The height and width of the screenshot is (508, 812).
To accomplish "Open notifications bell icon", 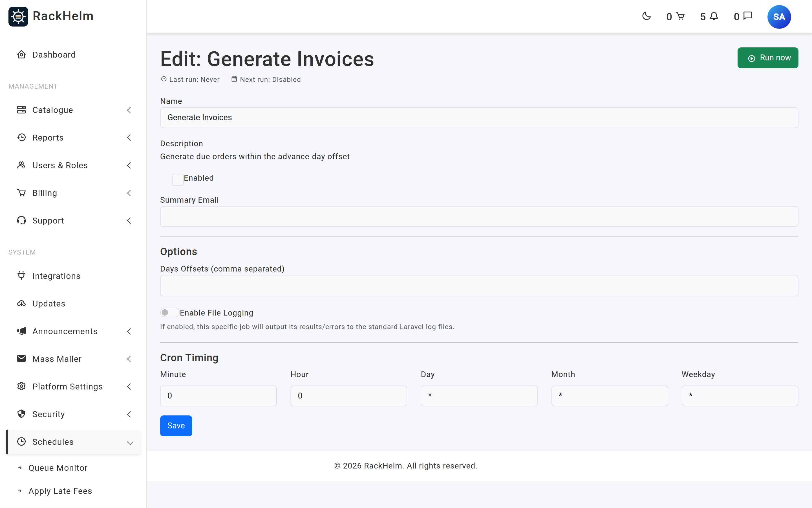I will [x=714, y=16].
